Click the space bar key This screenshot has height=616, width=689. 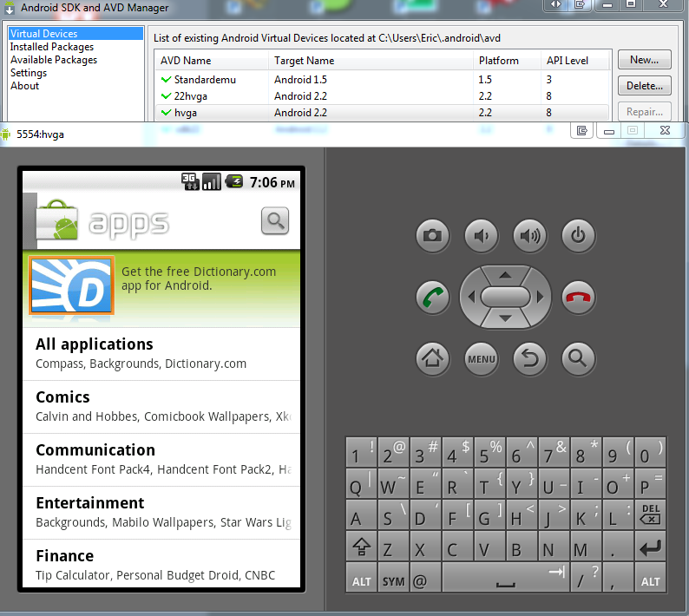[x=505, y=578]
